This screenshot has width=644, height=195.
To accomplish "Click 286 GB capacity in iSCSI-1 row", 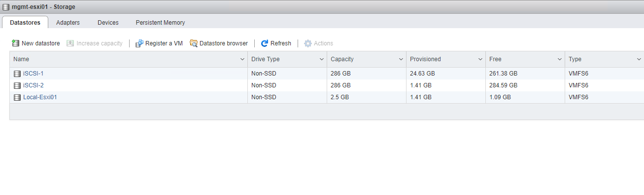I will point(340,74).
